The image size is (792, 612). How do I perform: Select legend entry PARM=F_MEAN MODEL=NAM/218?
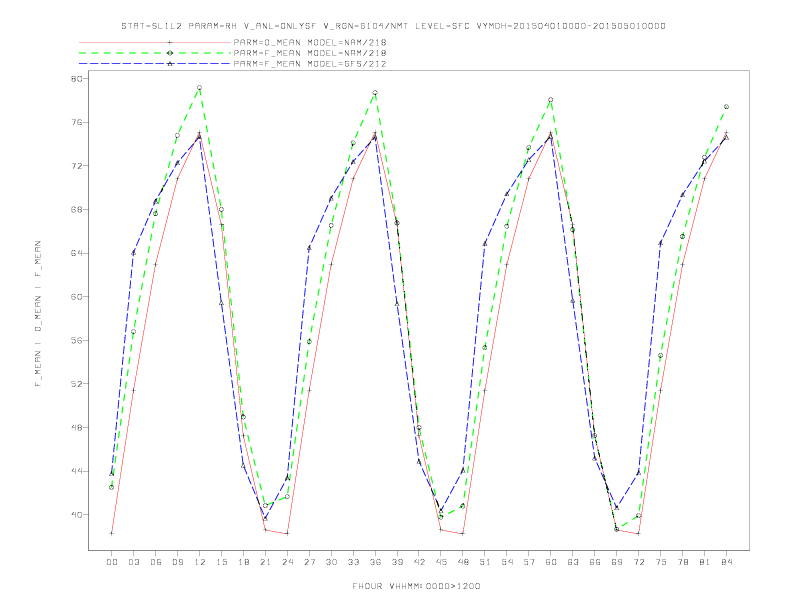click(310, 53)
